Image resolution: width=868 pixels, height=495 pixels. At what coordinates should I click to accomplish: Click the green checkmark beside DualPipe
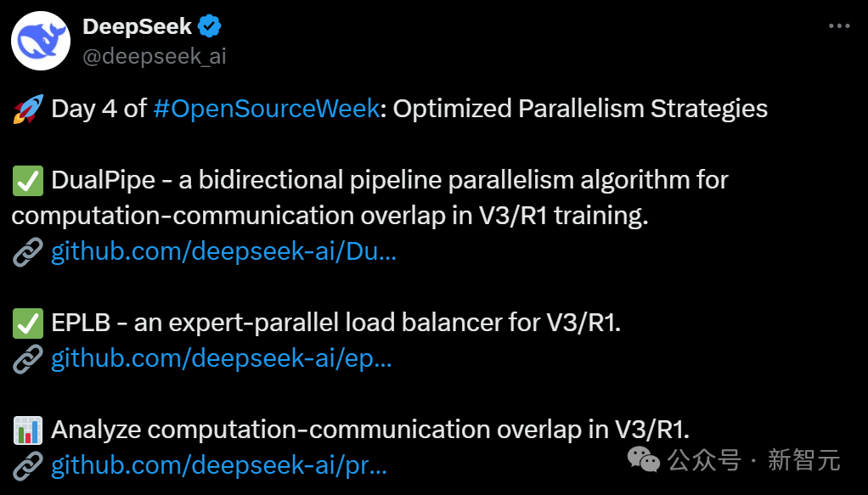click(28, 181)
